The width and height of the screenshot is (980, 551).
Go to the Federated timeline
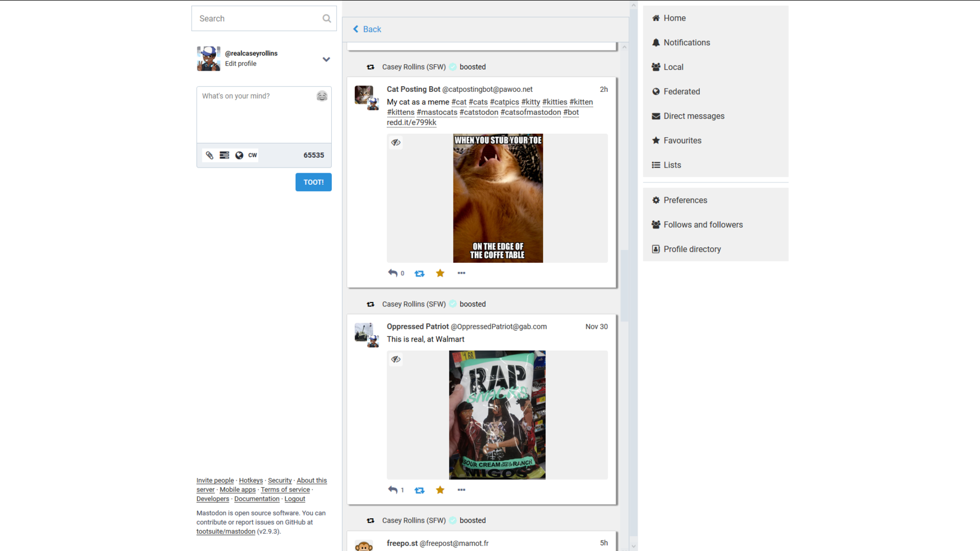tap(681, 91)
